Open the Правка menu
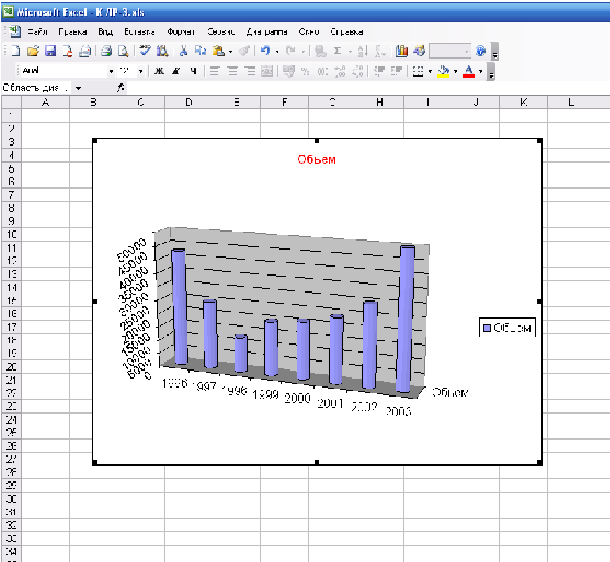610x562 pixels. coord(73,32)
